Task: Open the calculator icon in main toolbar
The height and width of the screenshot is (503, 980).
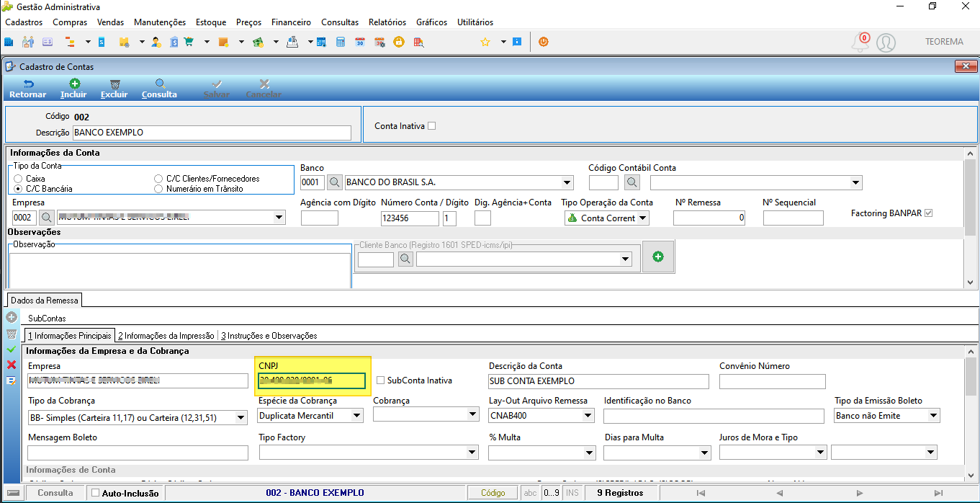Action: pyautogui.click(x=341, y=42)
